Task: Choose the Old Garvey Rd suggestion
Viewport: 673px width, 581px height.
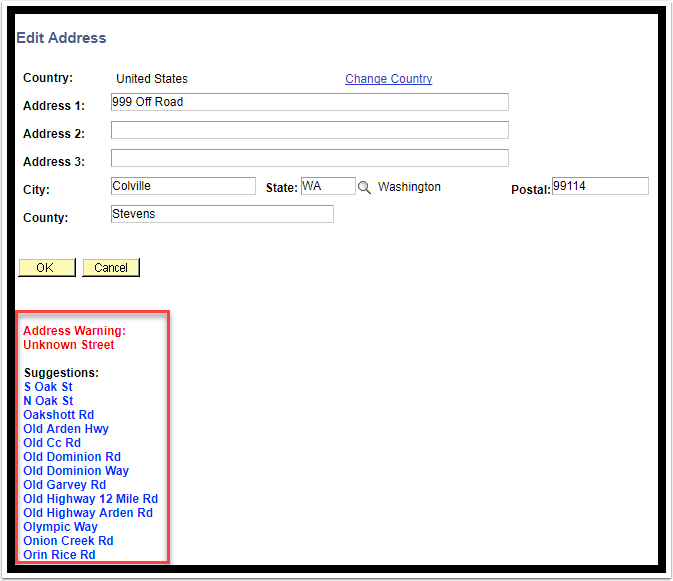Action: 64,484
